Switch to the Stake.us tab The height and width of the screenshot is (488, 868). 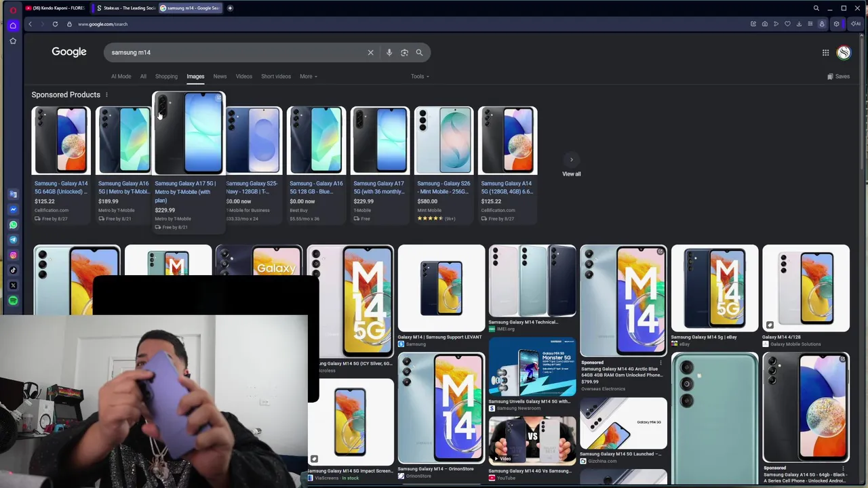point(125,8)
